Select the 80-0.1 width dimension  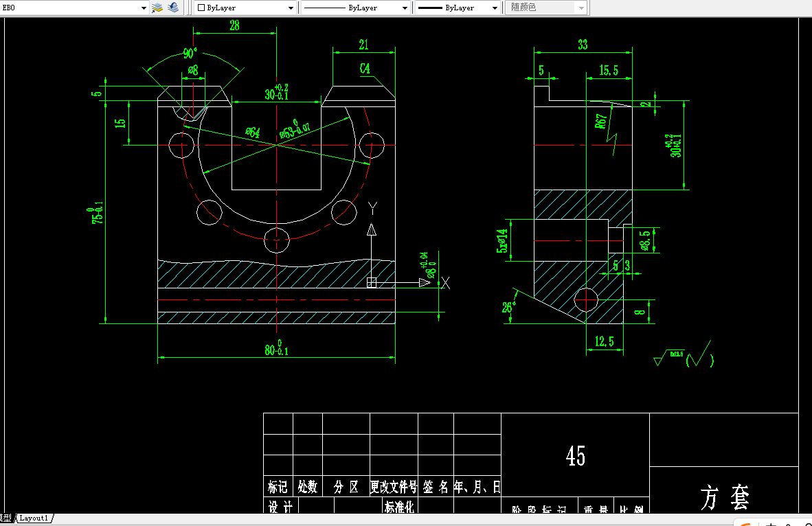(x=277, y=348)
